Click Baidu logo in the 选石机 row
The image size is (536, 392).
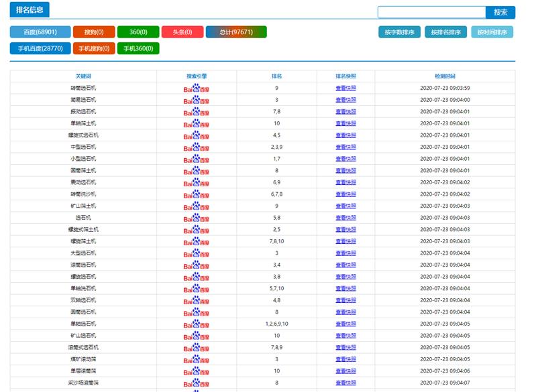pyautogui.click(x=196, y=218)
